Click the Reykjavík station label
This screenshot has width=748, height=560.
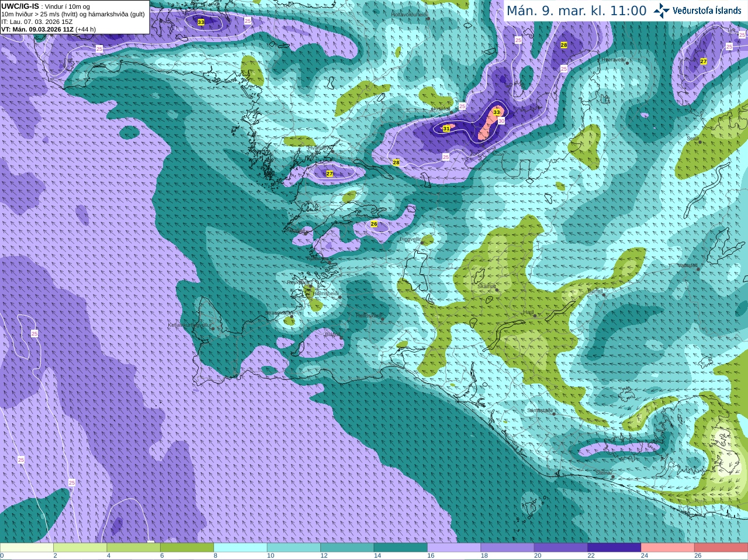297,282
